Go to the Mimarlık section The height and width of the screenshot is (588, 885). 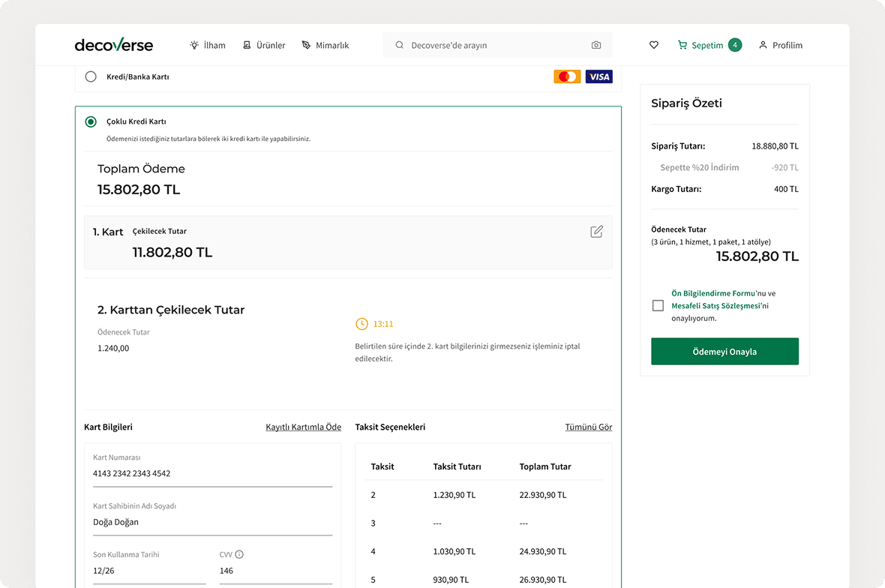(x=325, y=45)
